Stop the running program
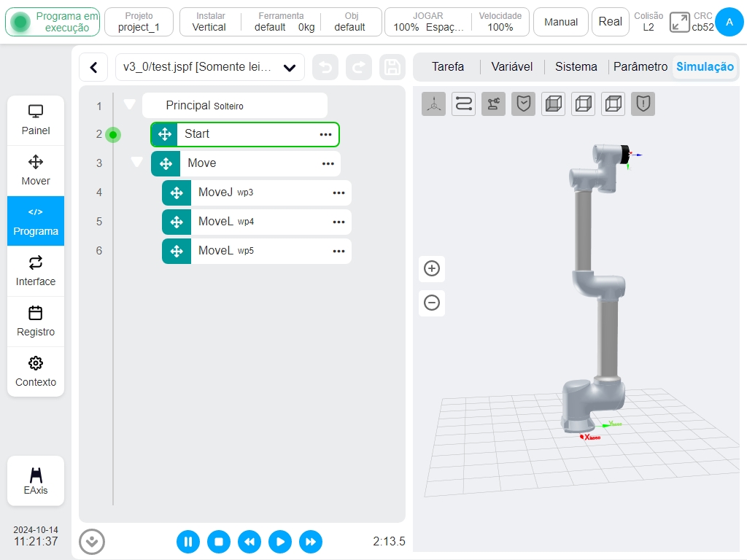 point(219,542)
